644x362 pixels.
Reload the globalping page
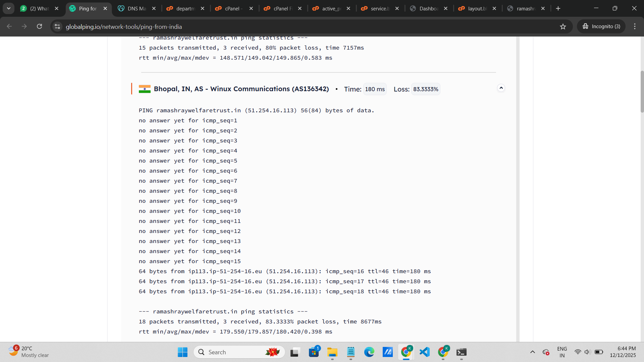pyautogui.click(x=40, y=26)
